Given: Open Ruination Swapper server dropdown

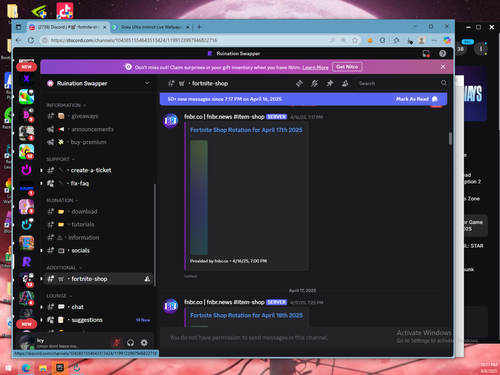Looking at the screenshot, I should click(x=147, y=83).
